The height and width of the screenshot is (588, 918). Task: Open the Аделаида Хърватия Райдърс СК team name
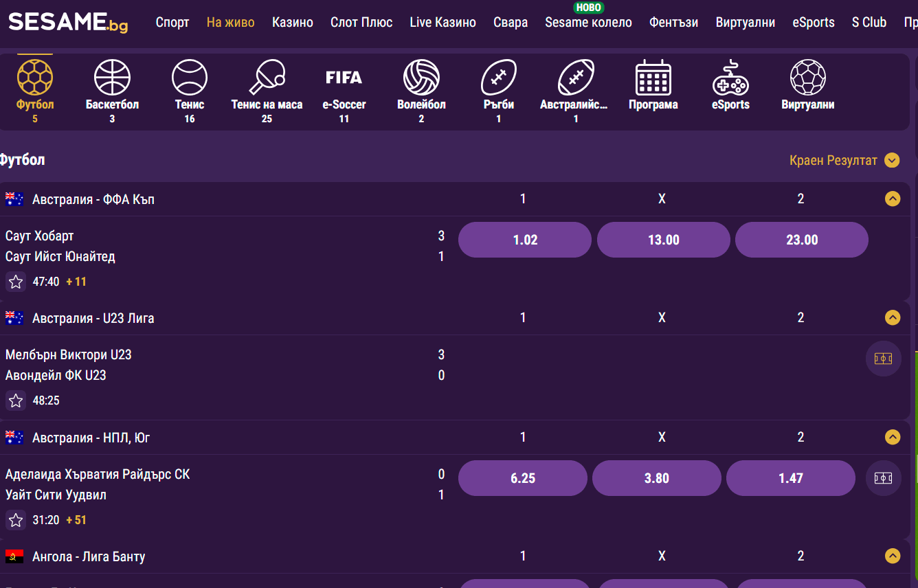(x=98, y=475)
